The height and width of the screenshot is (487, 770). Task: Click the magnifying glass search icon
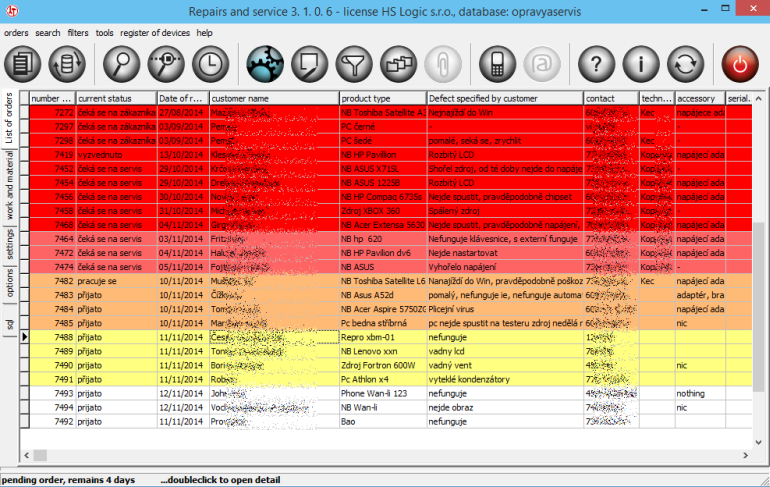[121, 64]
